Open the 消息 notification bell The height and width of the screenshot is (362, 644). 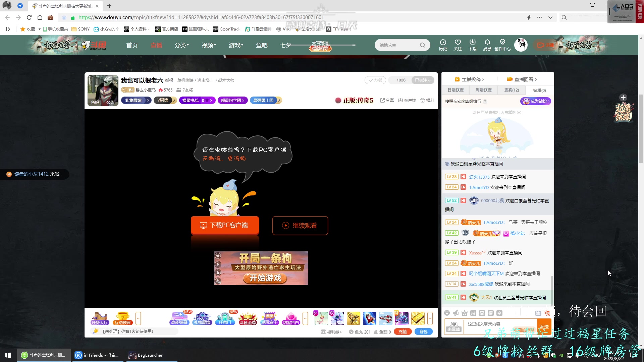487,45
